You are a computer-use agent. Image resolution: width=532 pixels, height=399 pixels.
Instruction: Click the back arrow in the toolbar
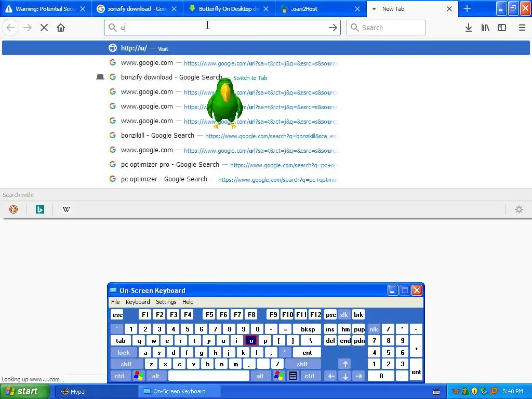[x=10, y=28]
